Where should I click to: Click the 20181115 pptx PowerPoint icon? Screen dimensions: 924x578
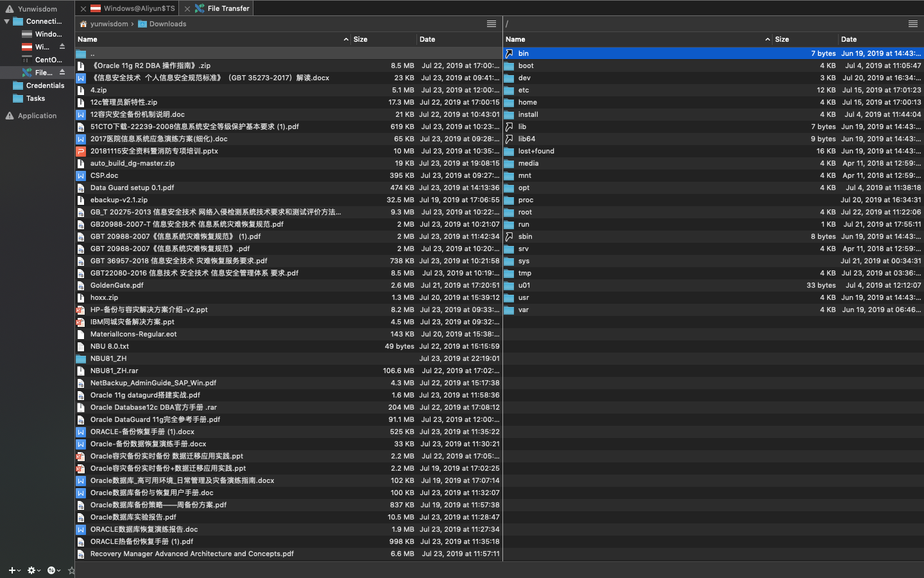[81, 151]
